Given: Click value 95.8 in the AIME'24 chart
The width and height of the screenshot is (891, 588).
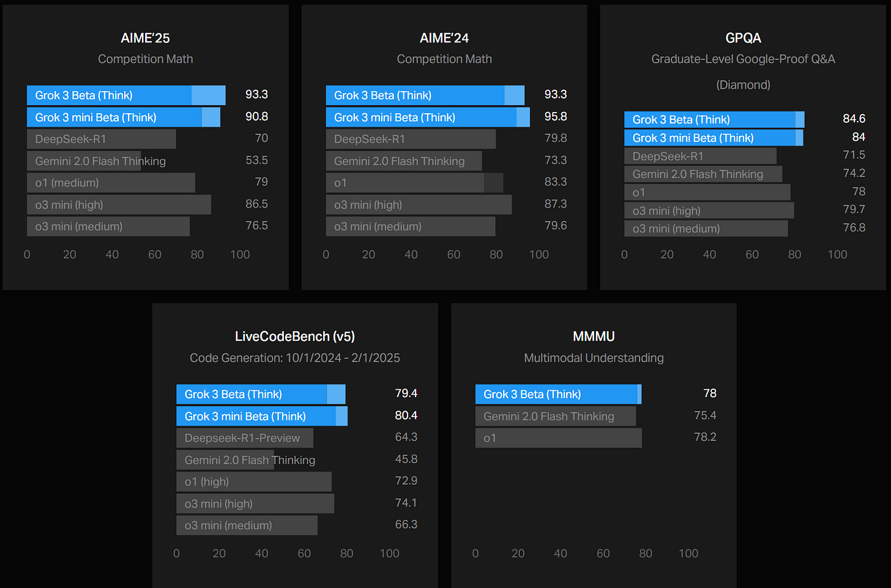Looking at the screenshot, I should point(556,116).
